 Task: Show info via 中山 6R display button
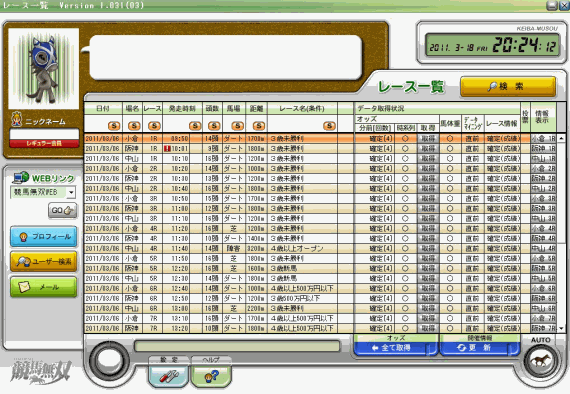[x=543, y=308]
